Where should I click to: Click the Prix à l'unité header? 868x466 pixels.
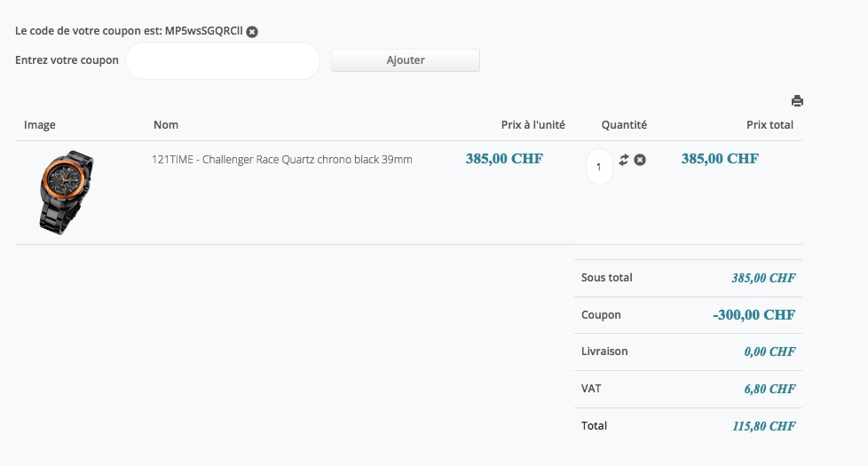[x=533, y=125]
